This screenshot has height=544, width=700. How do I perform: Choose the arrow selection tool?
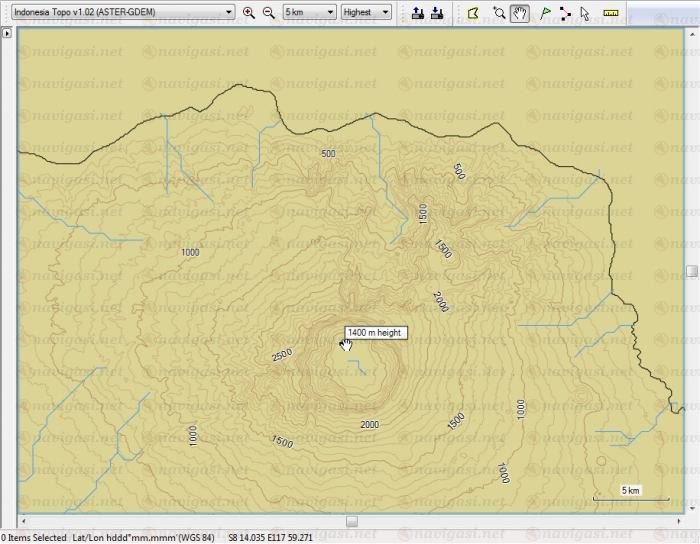coord(585,13)
